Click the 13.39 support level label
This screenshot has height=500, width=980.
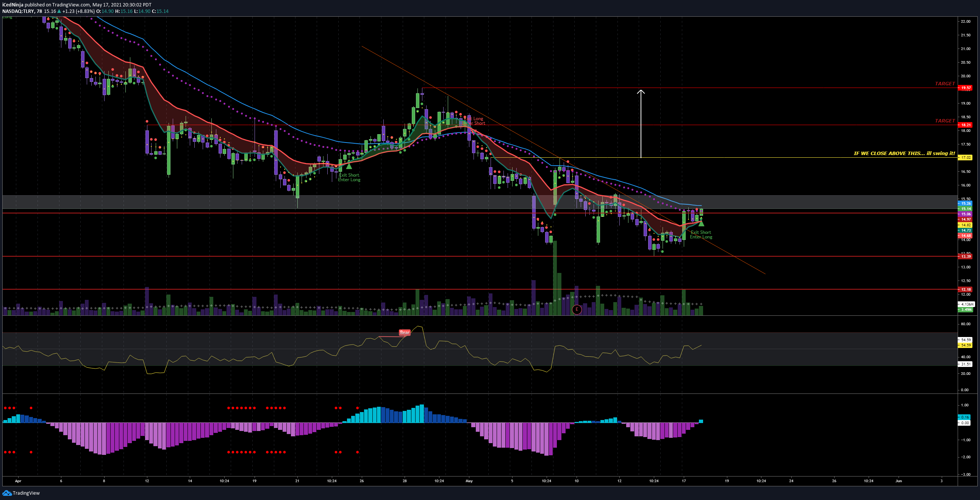coord(966,257)
